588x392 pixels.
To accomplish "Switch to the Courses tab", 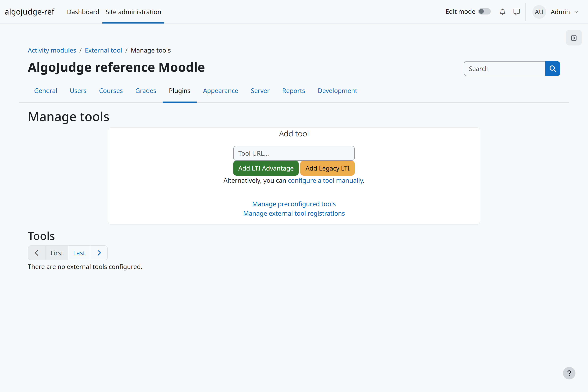I will click(111, 91).
